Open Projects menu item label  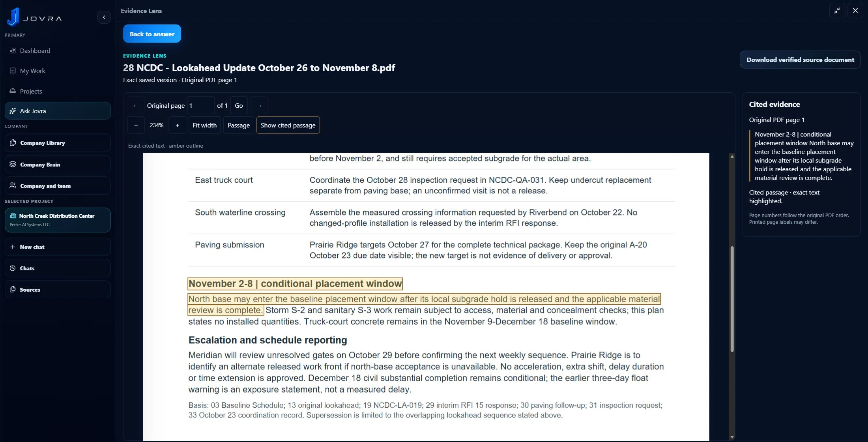pos(31,91)
